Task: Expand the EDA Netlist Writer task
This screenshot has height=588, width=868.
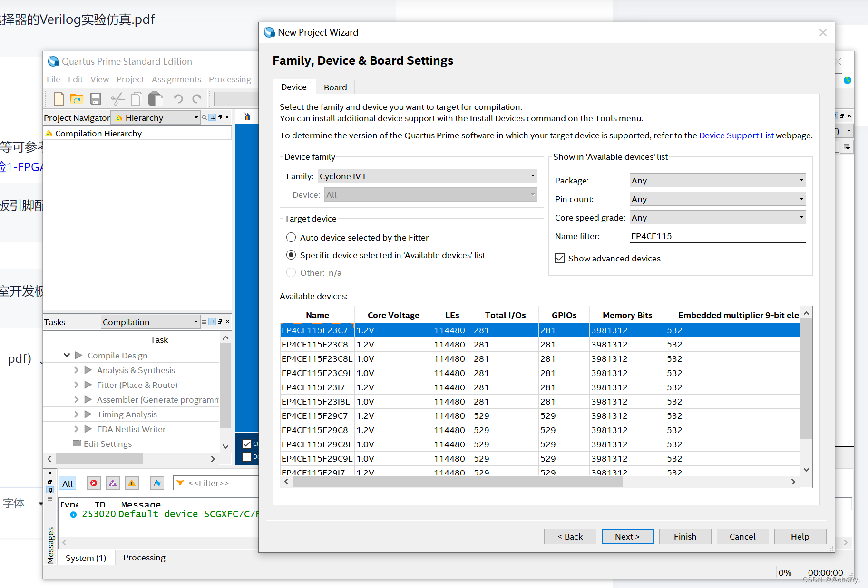Action: click(76, 429)
